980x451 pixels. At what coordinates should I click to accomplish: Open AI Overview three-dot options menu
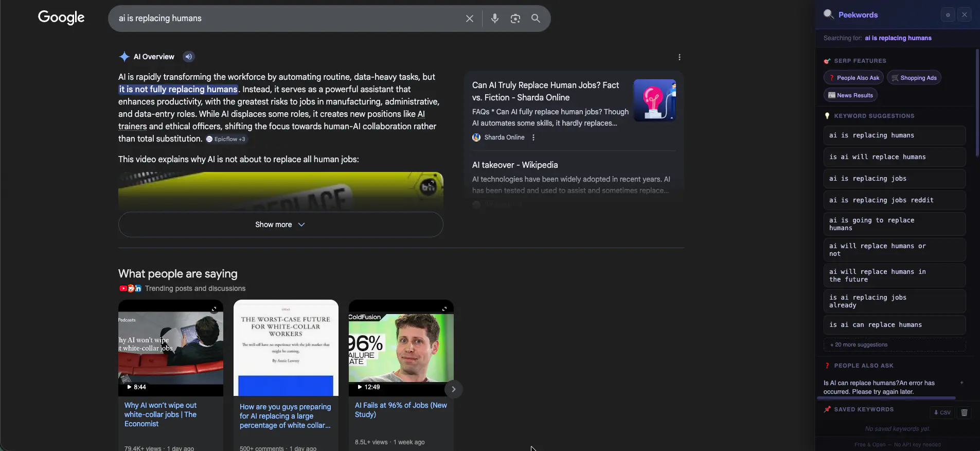click(x=679, y=57)
